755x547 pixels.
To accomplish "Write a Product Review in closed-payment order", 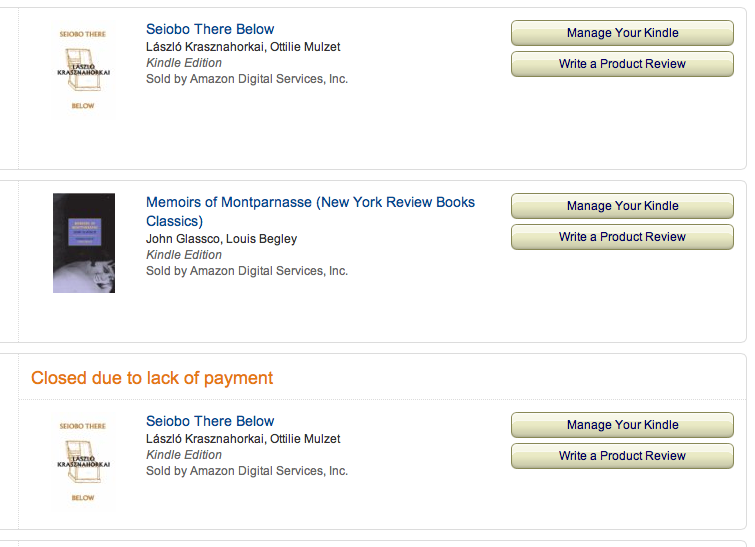I will coord(622,456).
